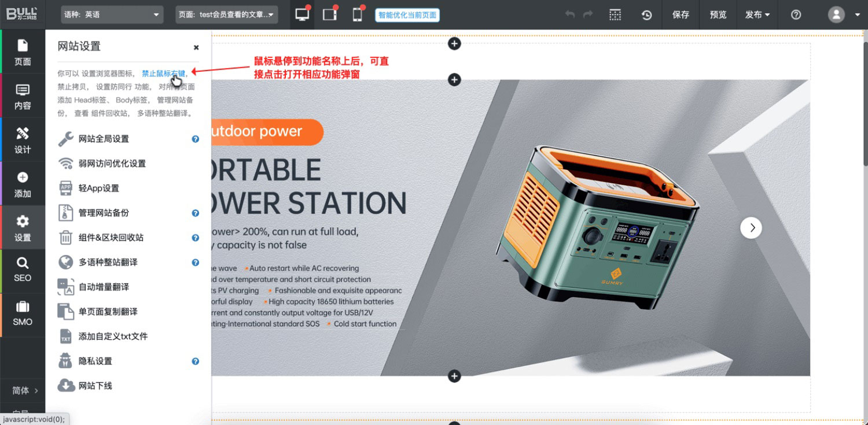Screen dimensions: 868x425
Task: Expand the 页面 page selector dropdown
Action: pyautogui.click(x=226, y=15)
